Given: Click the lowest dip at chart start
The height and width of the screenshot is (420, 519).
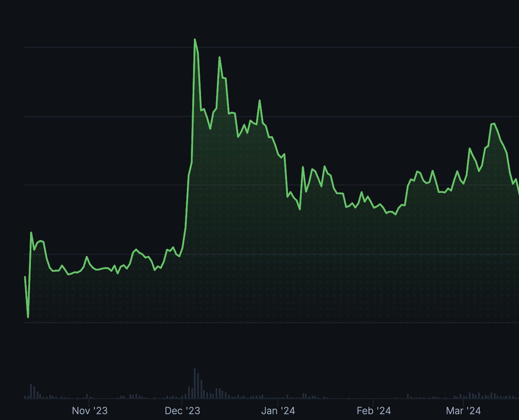Looking at the screenshot, I should click(x=28, y=317).
